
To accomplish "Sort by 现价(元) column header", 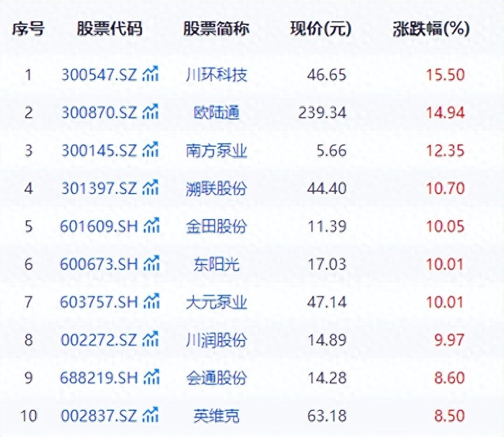I will coord(321,29).
